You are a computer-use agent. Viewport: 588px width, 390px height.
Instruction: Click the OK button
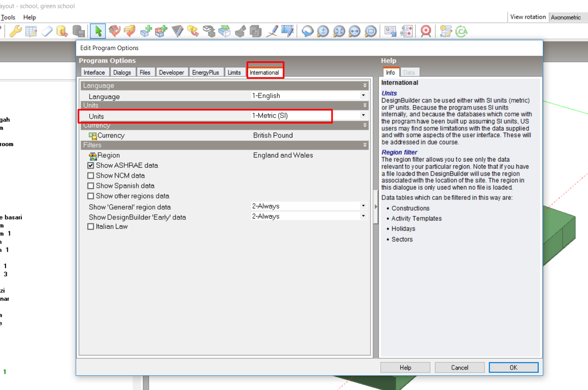(513, 368)
